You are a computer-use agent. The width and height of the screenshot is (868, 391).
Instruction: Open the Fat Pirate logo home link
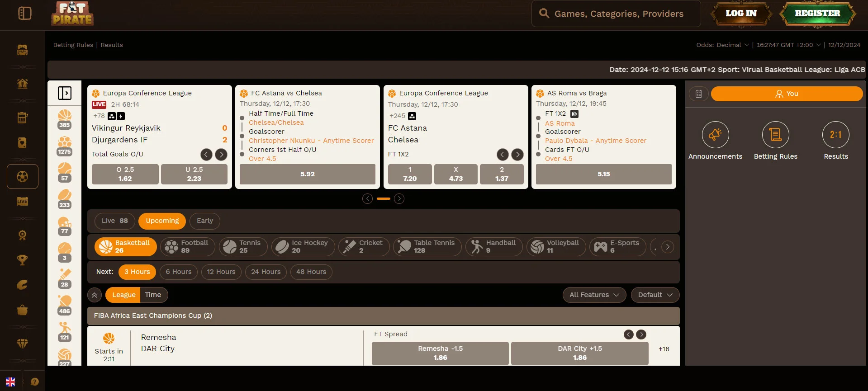click(72, 14)
